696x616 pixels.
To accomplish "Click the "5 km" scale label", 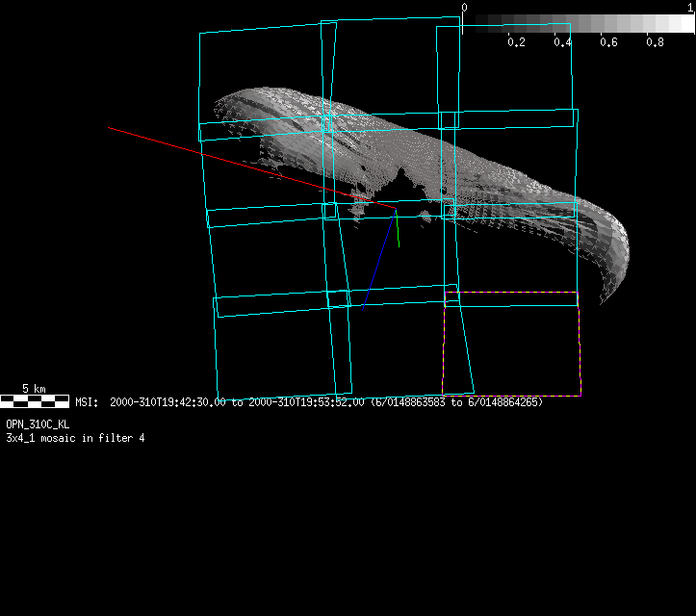I will point(34,389).
